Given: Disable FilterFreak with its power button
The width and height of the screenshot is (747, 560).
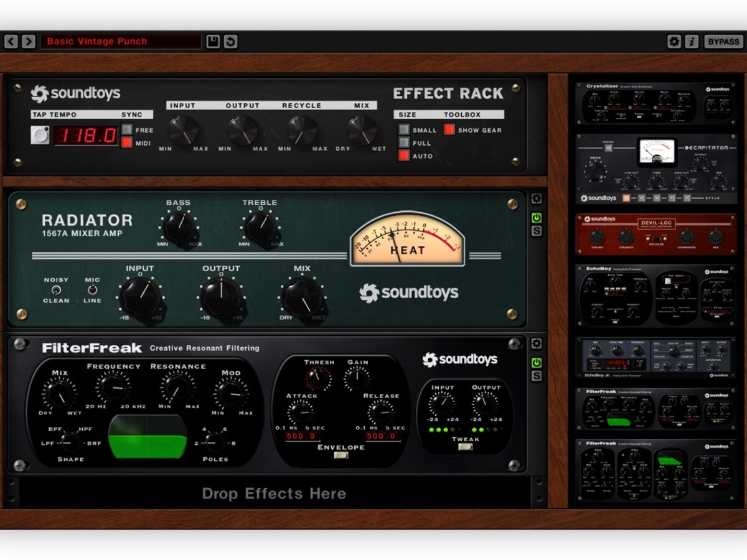Looking at the screenshot, I should pos(536,362).
